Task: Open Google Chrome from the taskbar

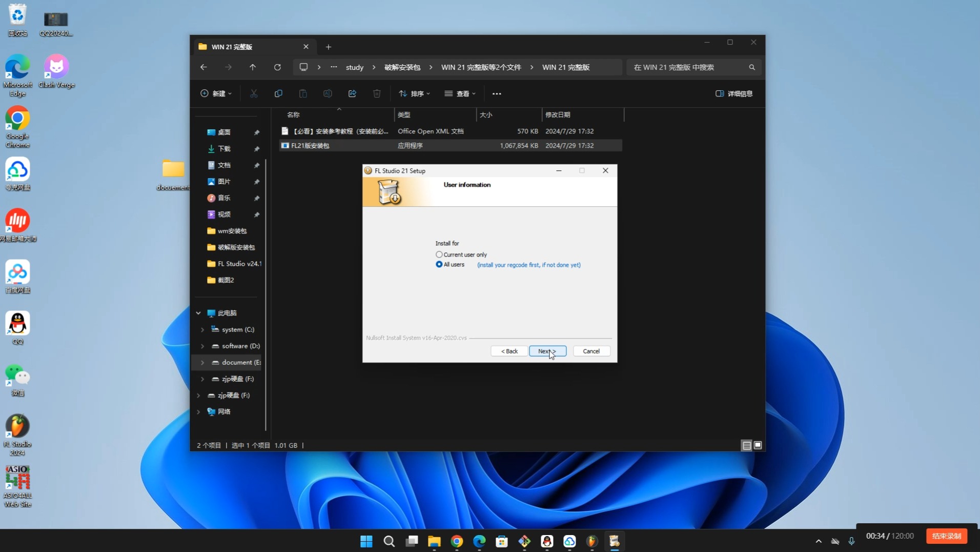Action: (x=457, y=541)
